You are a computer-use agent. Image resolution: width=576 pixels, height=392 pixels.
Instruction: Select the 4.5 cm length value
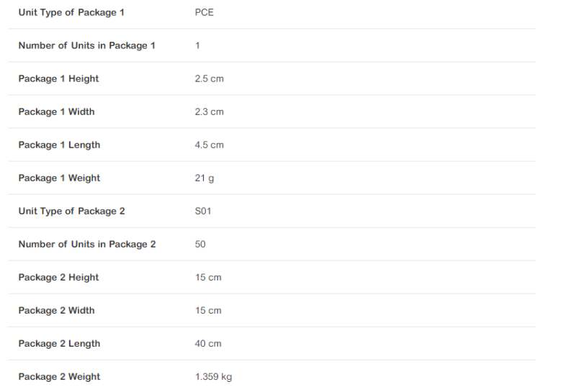tap(209, 145)
